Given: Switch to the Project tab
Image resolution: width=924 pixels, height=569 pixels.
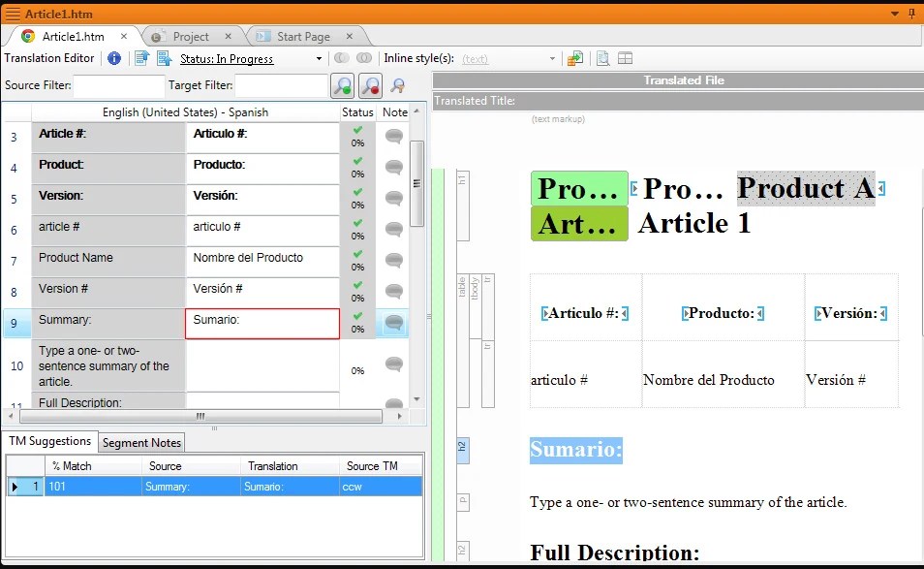Looking at the screenshot, I should pos(191,37).
